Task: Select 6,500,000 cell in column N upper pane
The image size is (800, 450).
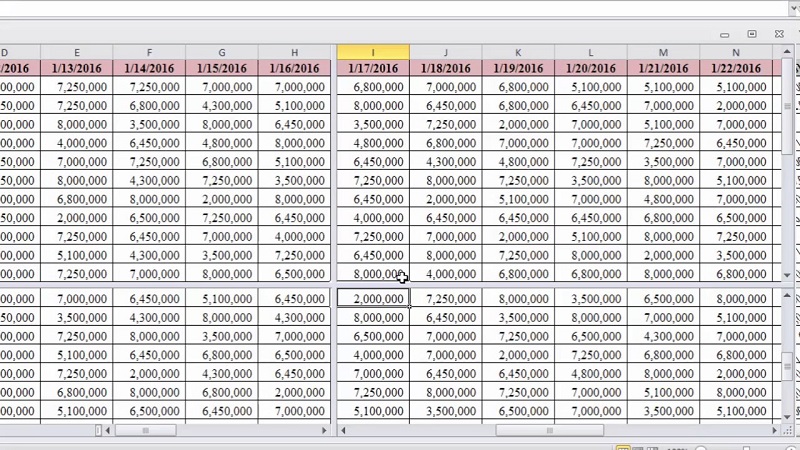Action: coord(736,218)
